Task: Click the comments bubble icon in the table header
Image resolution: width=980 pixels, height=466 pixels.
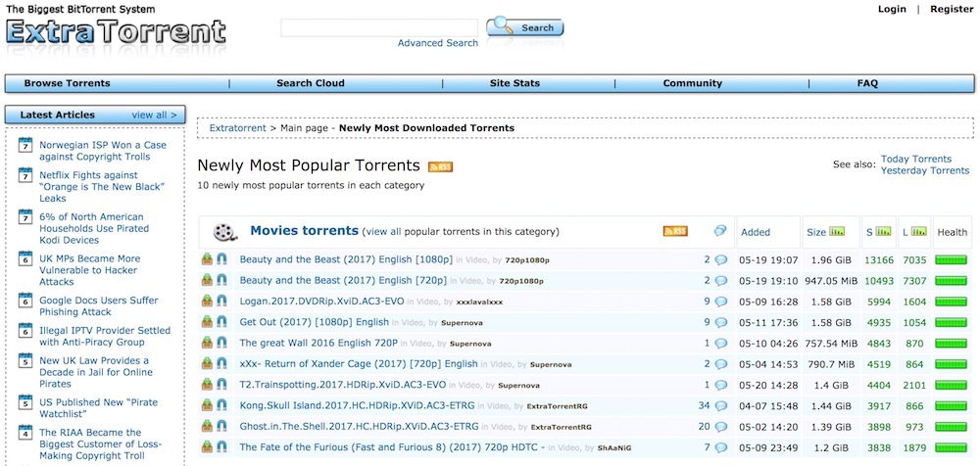Action: tap(720, 231)
